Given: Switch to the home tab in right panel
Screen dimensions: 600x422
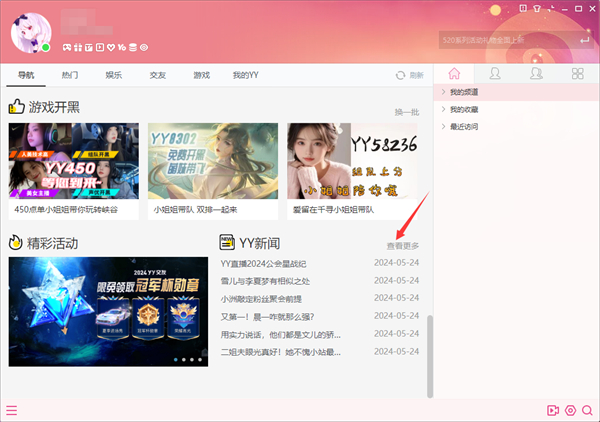Looking at the screenshot, I should pyautogui.click(x=454, y=73).
